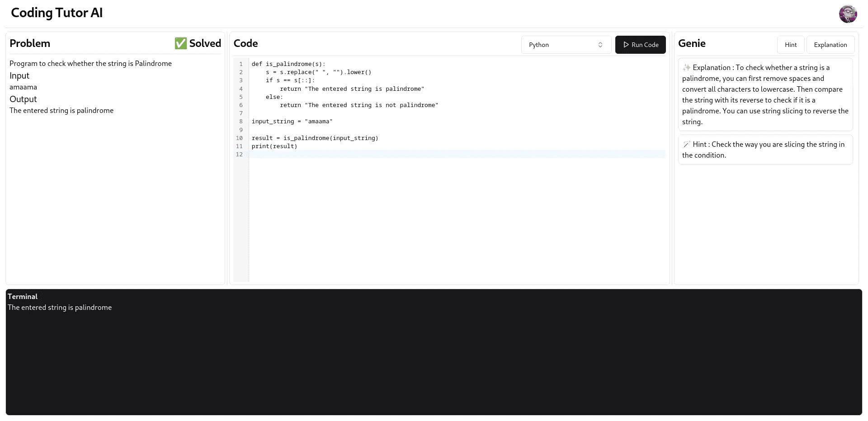This screenshot has height=421, width=868.
Task: Select the Explanation message card in Genie
Action: tap(765, 94)
